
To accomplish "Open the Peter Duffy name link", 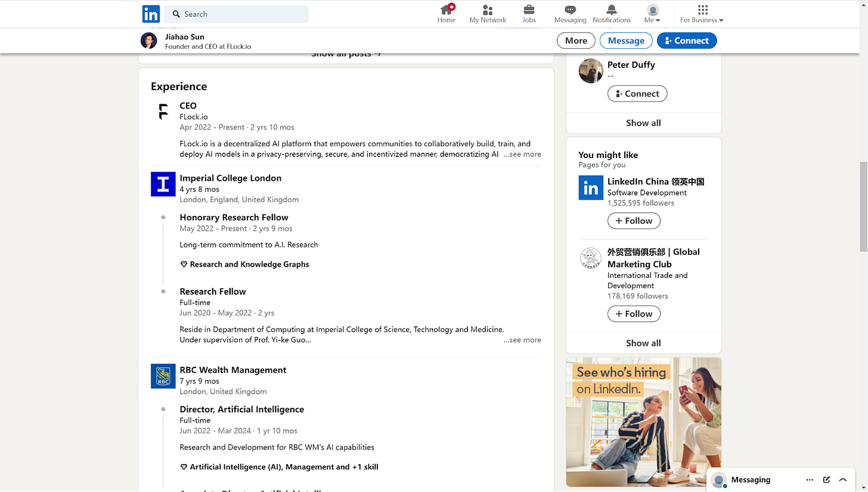I will tap(631, 64).
